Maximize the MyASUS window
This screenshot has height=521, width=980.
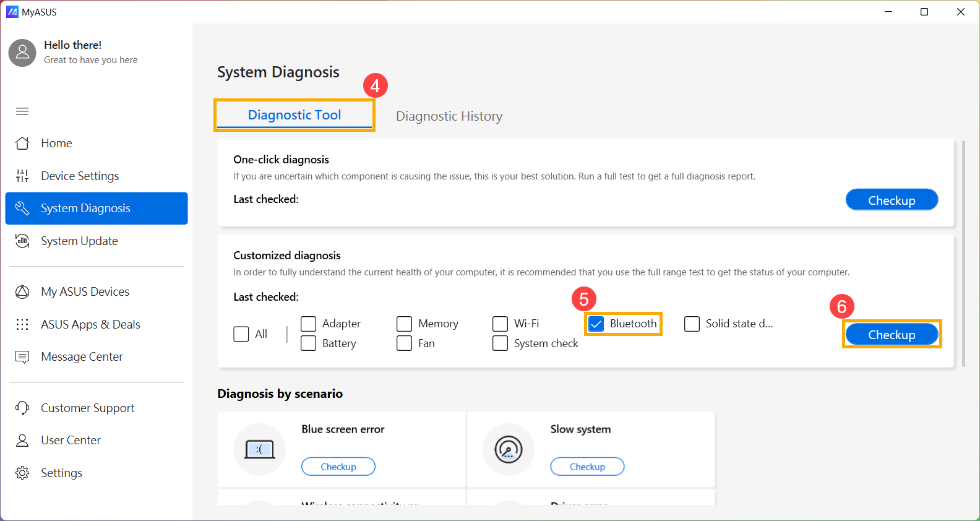(x=924, y=12)
